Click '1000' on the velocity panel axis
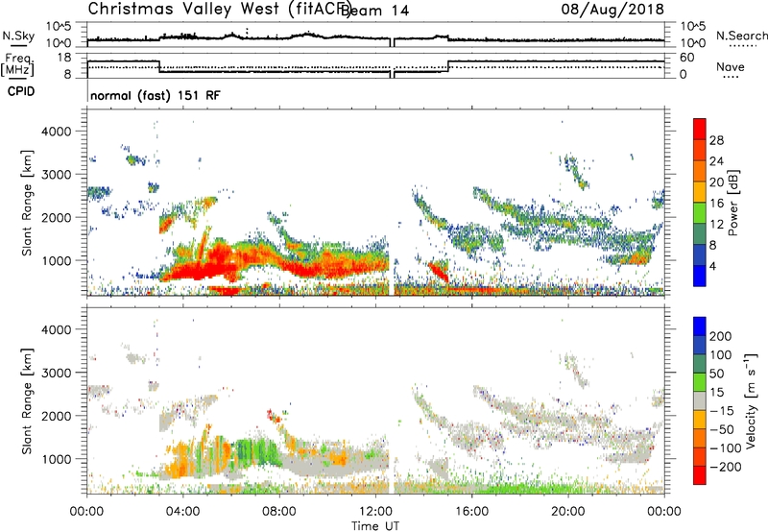The width and height of the screenshot is (768, 532). (x=57, y=459)
